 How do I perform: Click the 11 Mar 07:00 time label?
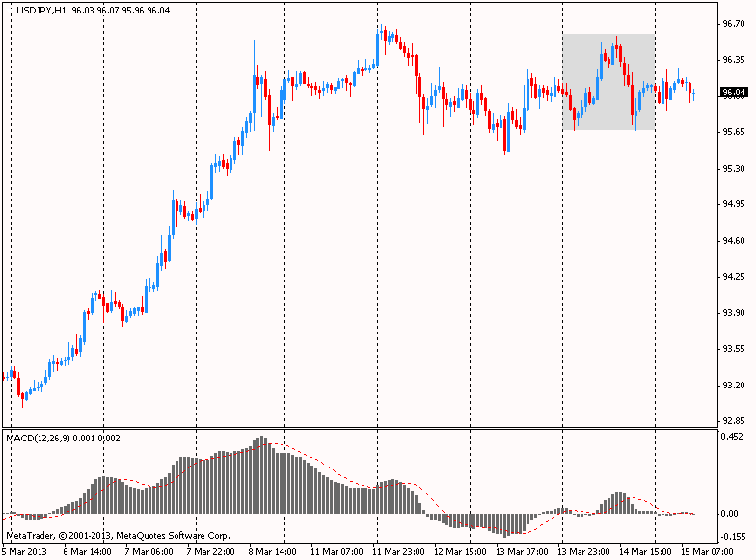[x=336, y=551]
